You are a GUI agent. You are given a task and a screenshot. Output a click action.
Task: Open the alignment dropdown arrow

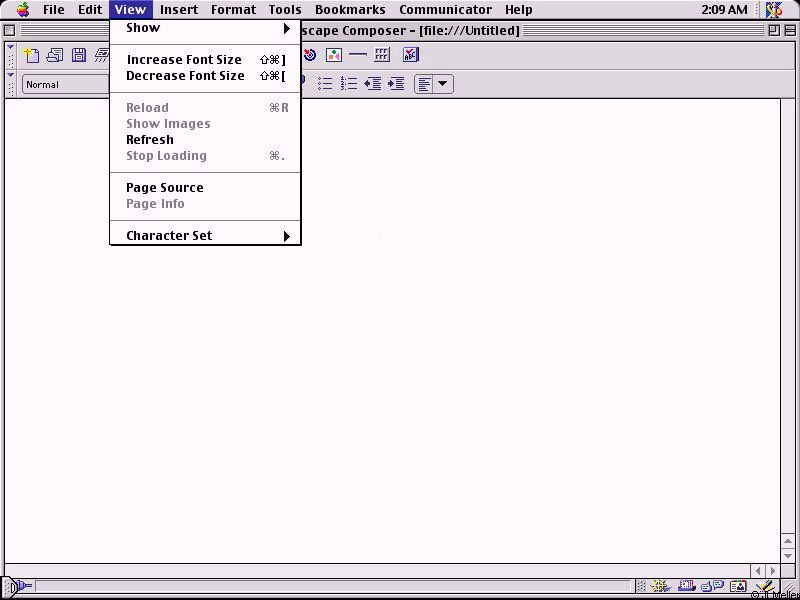[x=443, y=84]
